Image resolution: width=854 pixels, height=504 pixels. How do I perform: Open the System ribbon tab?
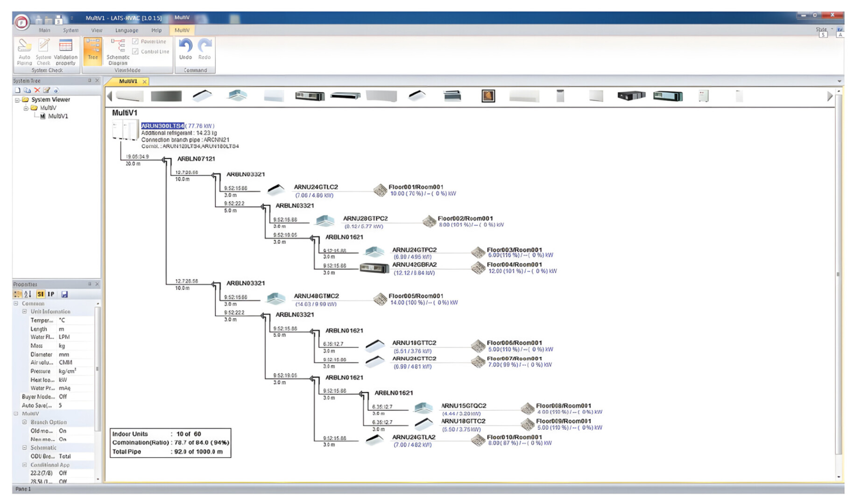(x=71, y=30)
